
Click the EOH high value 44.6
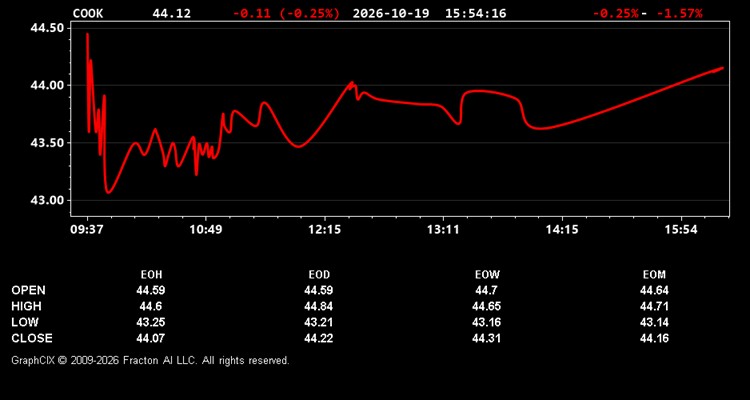click(151, 306)
